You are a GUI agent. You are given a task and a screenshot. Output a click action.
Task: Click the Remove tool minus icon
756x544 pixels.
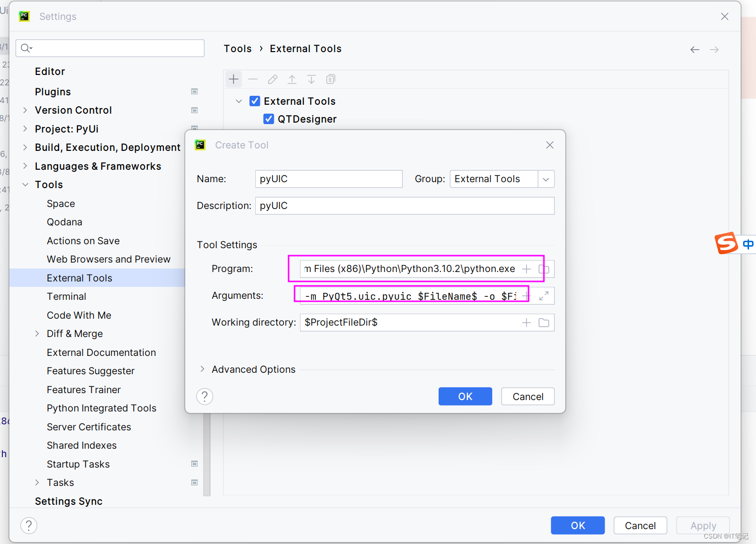click(253, 79)
